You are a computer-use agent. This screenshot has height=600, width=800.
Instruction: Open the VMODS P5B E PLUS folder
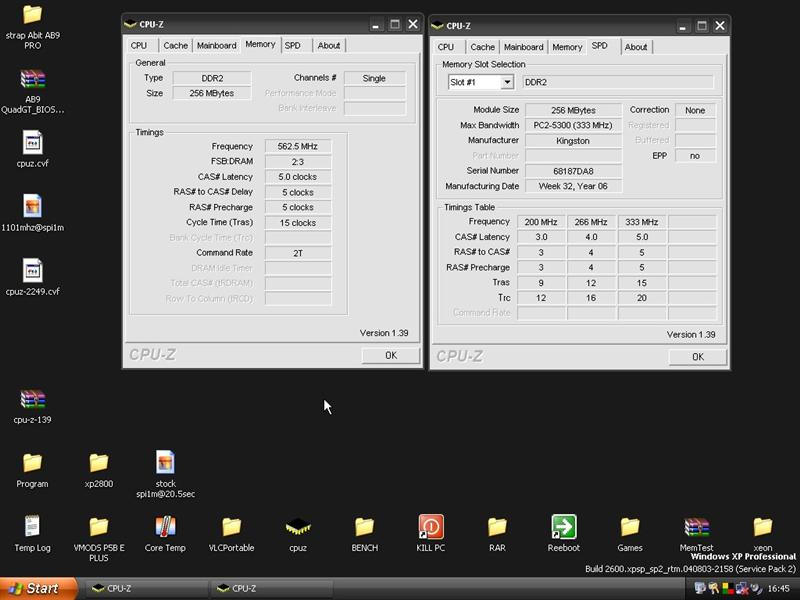click(x=98, y=527)
